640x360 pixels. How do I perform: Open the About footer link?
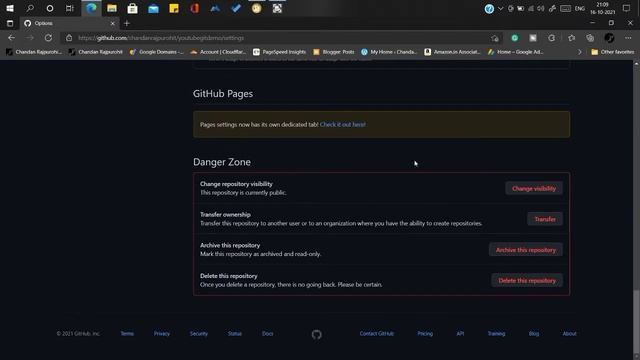pos(569,333)
